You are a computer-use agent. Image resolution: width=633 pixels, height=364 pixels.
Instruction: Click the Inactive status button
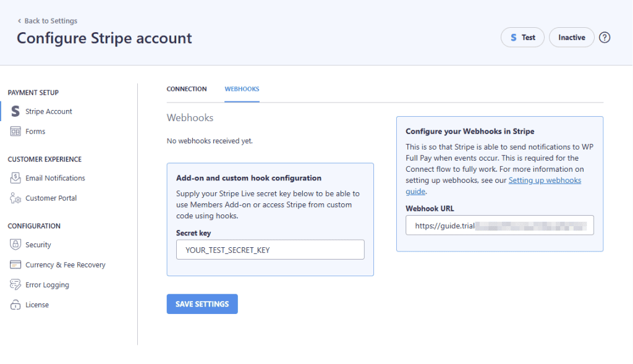pyautogui.click(x=571, y=37)
